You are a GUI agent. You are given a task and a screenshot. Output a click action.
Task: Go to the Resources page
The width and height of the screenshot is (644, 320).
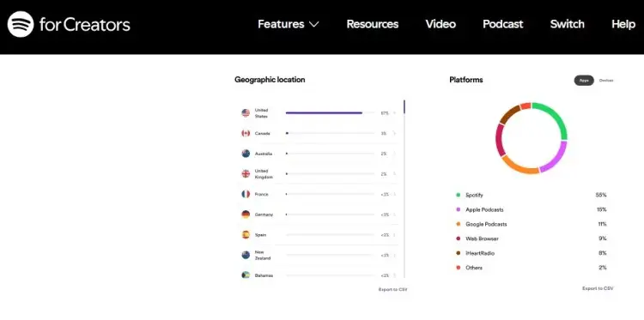click(372, 24)
